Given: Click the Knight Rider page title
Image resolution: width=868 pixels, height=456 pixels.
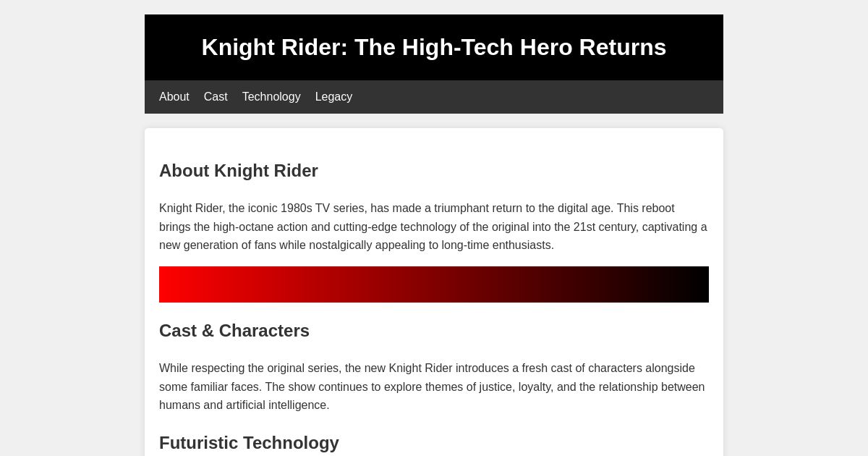Looking at the screenshot, I should 434,47.
